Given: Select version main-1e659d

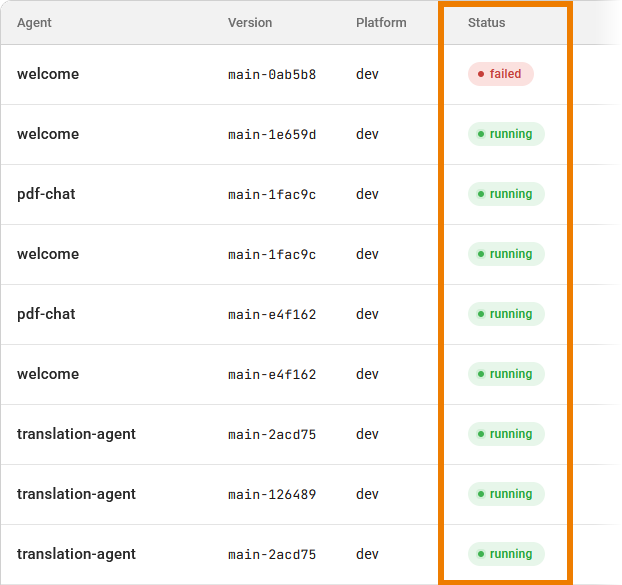Looking at the screenshot, I should click(272, 134).
